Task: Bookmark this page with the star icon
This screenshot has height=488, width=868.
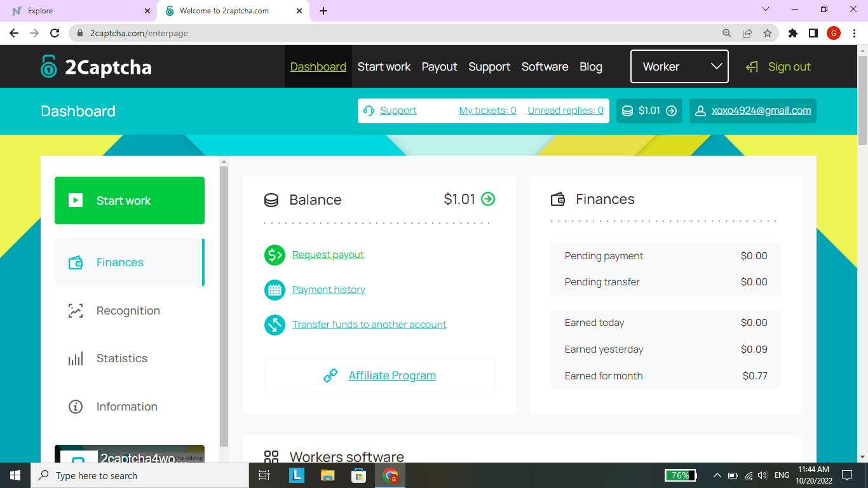Action: pyautogui.click(x=768, y=33)
